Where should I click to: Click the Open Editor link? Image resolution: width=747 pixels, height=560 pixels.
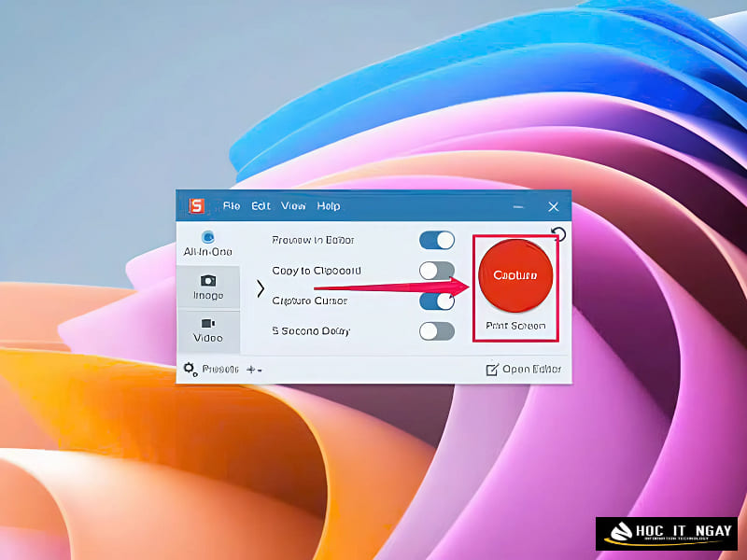tap(524, 369)
